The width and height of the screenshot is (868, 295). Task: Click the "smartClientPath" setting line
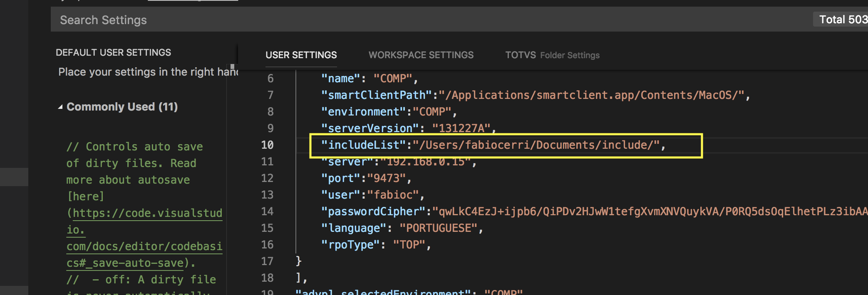536,95
